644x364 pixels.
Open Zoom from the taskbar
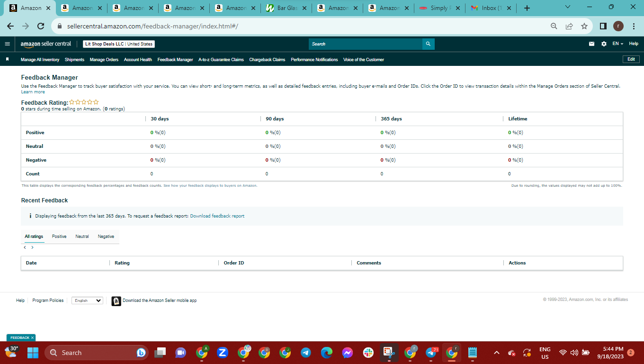[x=223, y=353]
